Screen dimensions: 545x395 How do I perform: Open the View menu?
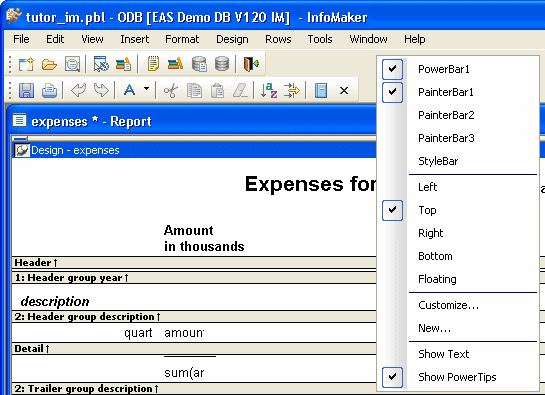[92, 39]
